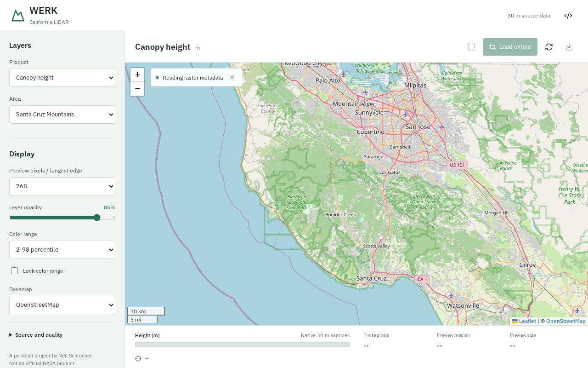Click the California LiDAR subtitle

(49, 22)
